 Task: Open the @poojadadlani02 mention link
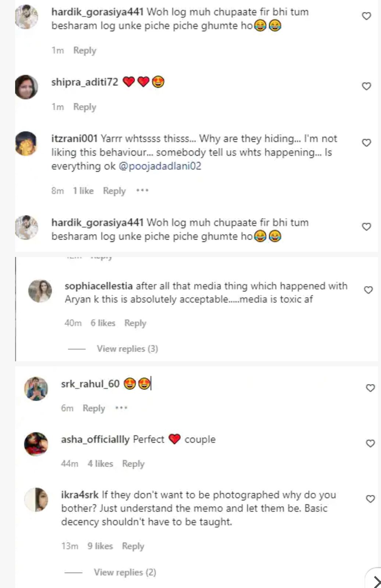pyautogui.click(x=160, y=166)
